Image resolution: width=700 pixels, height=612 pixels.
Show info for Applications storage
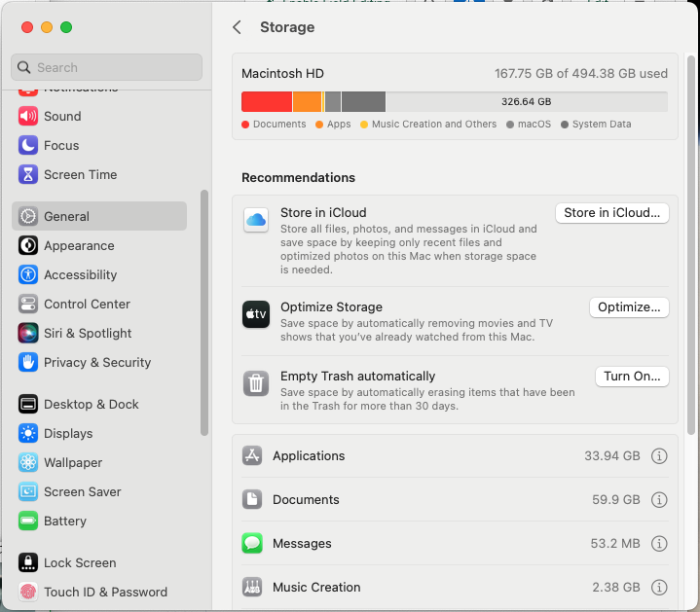659,456
